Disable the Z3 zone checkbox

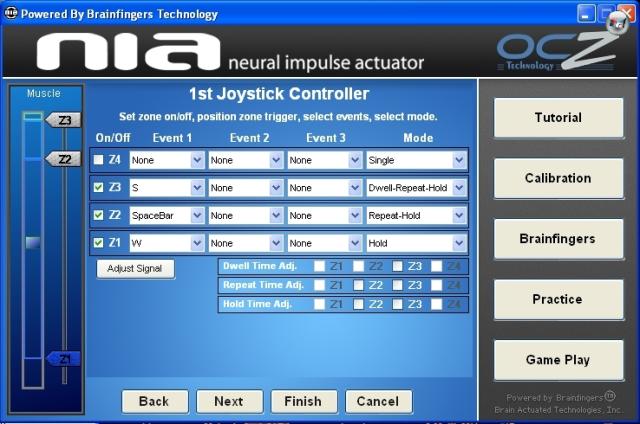(98, 187)
